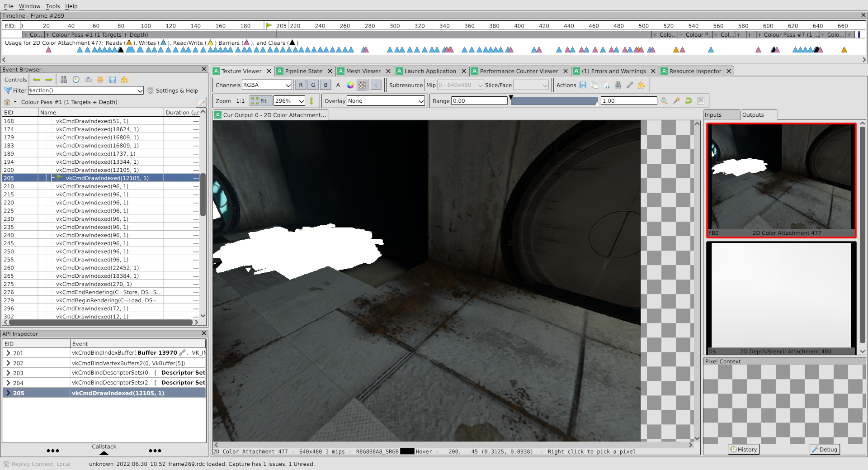868x470 pixels.
Task: Click the colour wheel background picker
Action: pyautogui.click(x=350, y=85)
